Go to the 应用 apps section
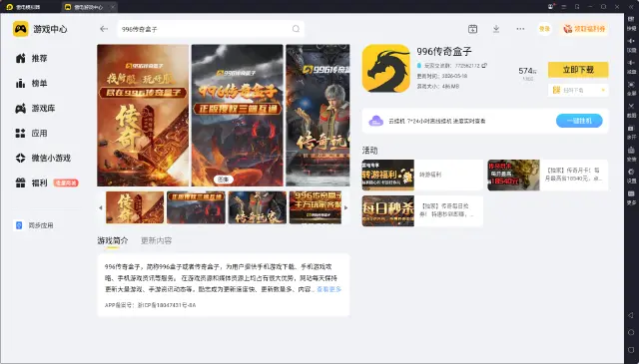639x364 pixels. pos(32,134)
